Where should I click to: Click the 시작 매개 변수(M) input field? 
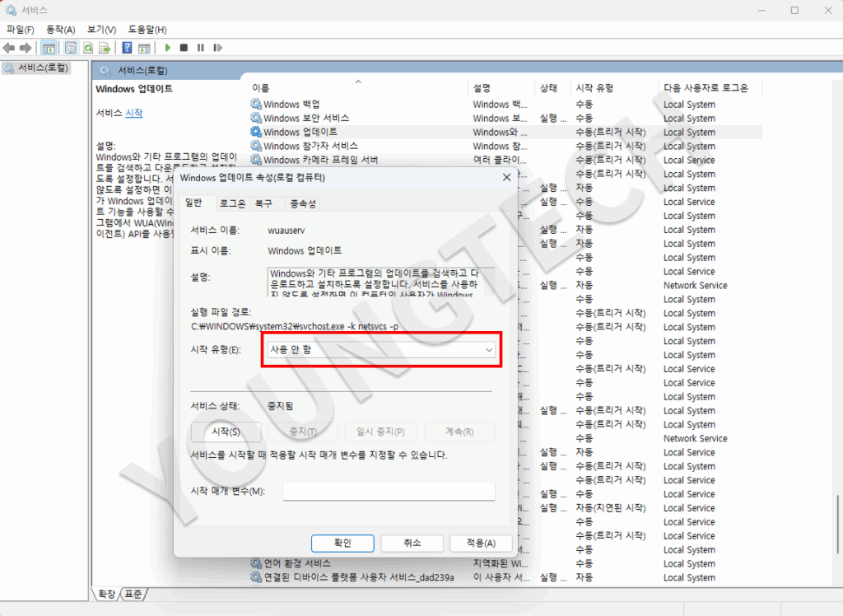(389, 491)
